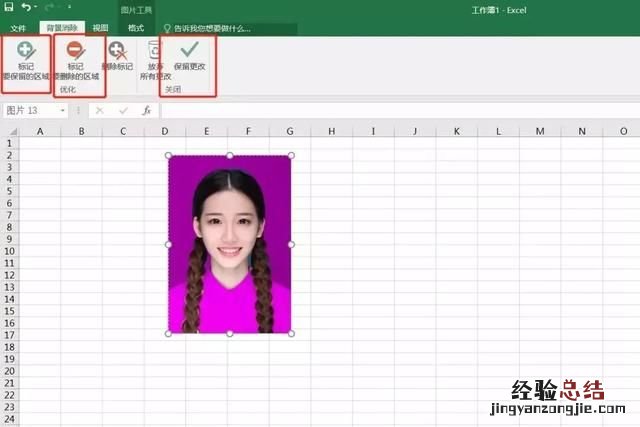This screenshot has height=427, width=640.
Task: Select column header H
Action: [330, 131]
